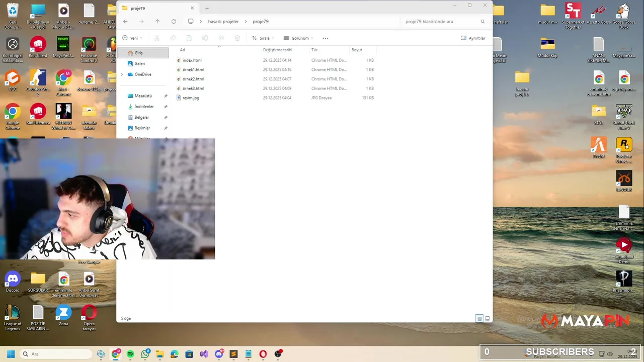Open Spotify from the taskbar
Image resolution: width=644 pixels, height=362 pixels.
click(130, 354)
